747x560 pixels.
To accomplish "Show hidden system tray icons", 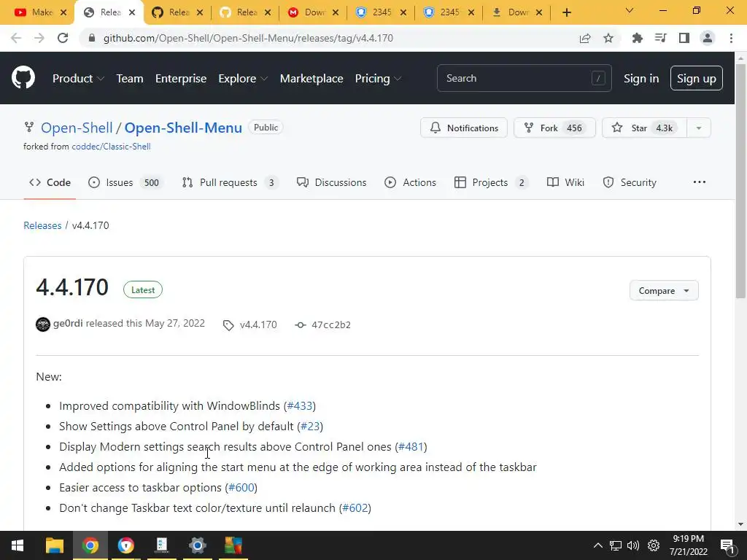I will [x=598, y=545].
